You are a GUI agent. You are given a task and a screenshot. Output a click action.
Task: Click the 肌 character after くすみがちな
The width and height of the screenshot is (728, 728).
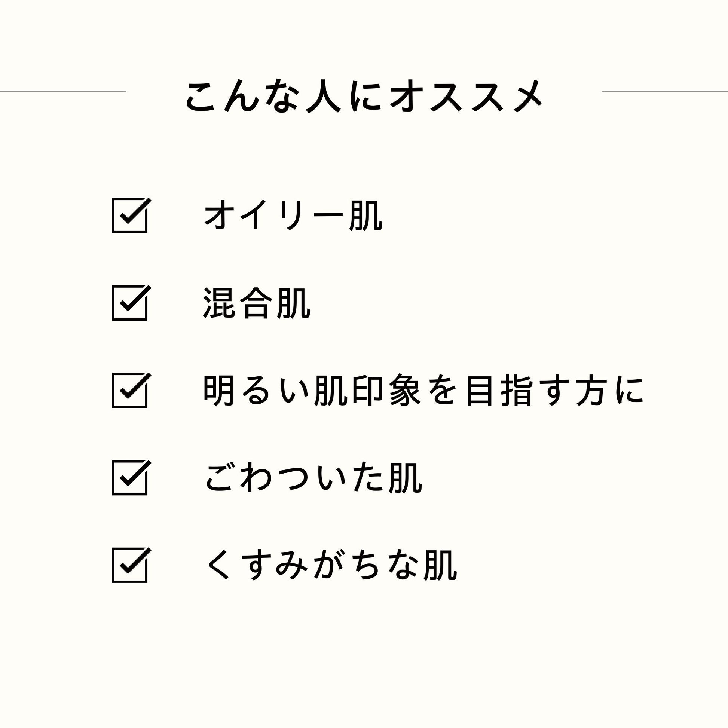click(x=440, y=565)
